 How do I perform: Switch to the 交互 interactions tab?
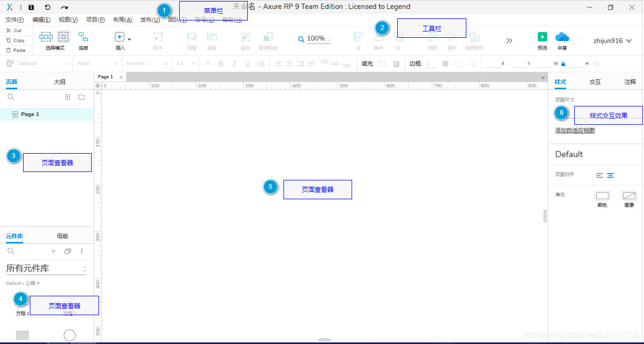[595, 82]
